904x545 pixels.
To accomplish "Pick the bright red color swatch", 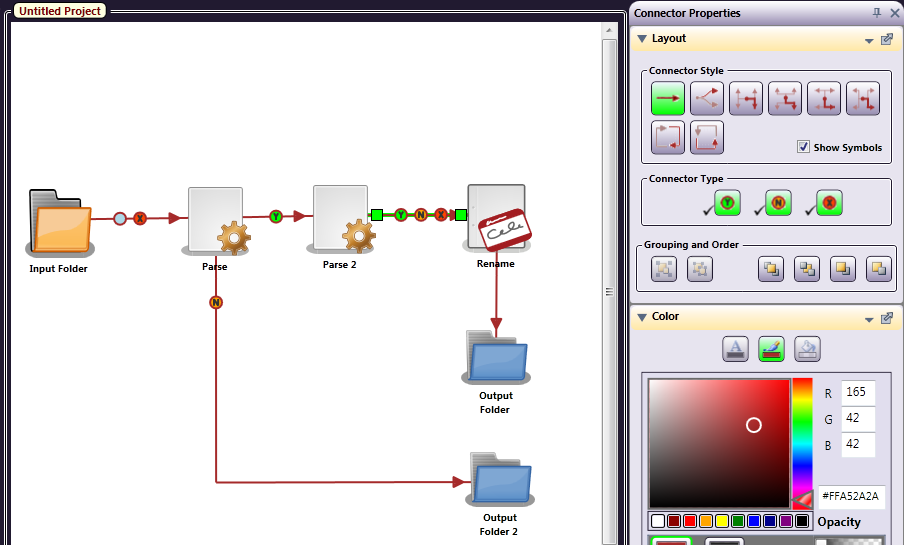I will pos(690,521).
